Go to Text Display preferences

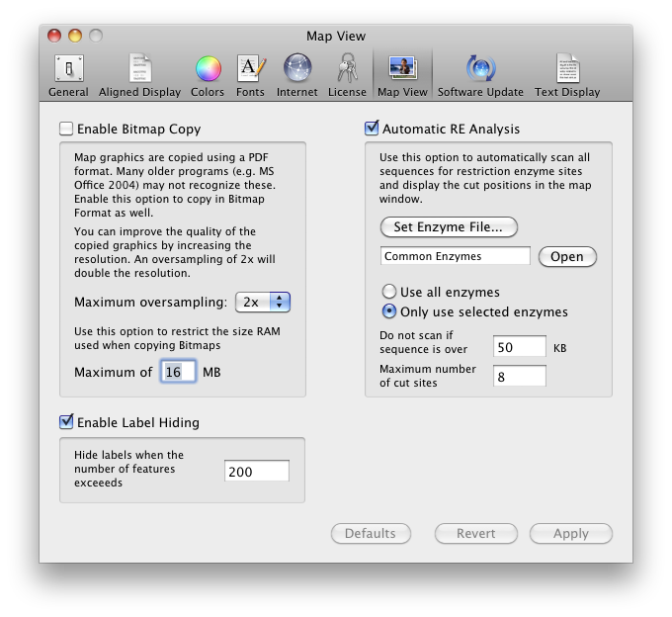click(x=567, y=76)
